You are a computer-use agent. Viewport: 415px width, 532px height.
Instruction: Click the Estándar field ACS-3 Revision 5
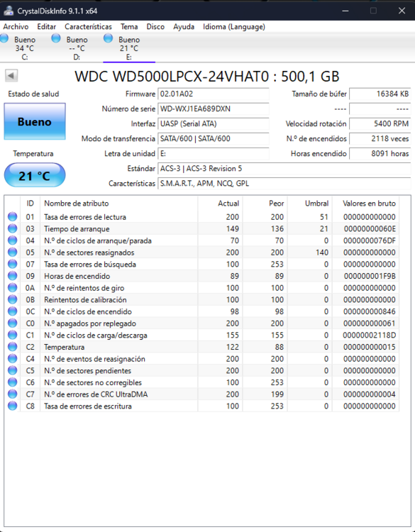click(284, 169)
